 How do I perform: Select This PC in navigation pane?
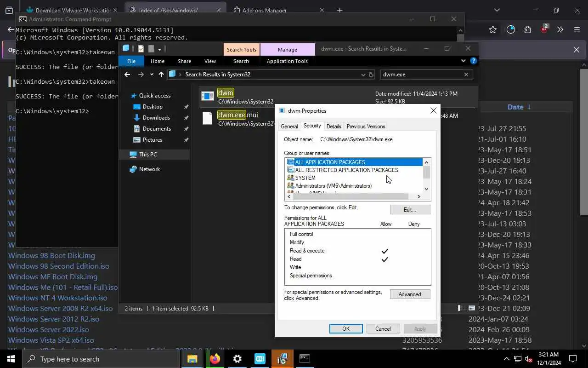(154, 155)
